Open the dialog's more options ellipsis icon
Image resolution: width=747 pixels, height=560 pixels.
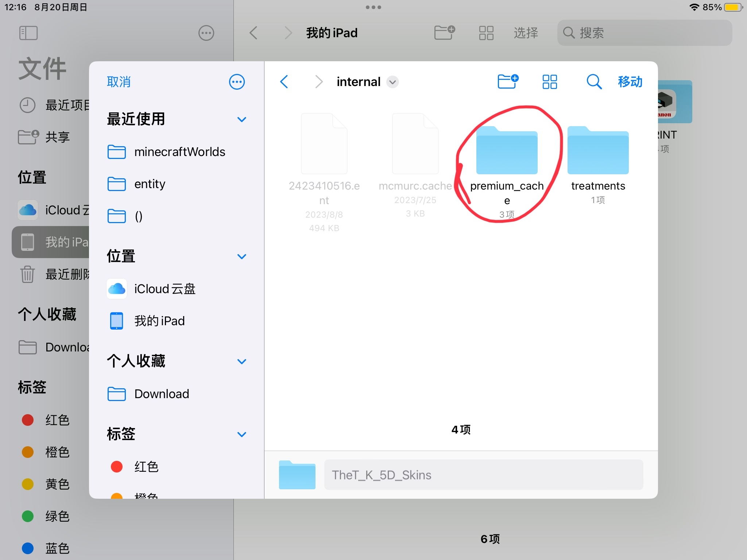coord(237,82)
